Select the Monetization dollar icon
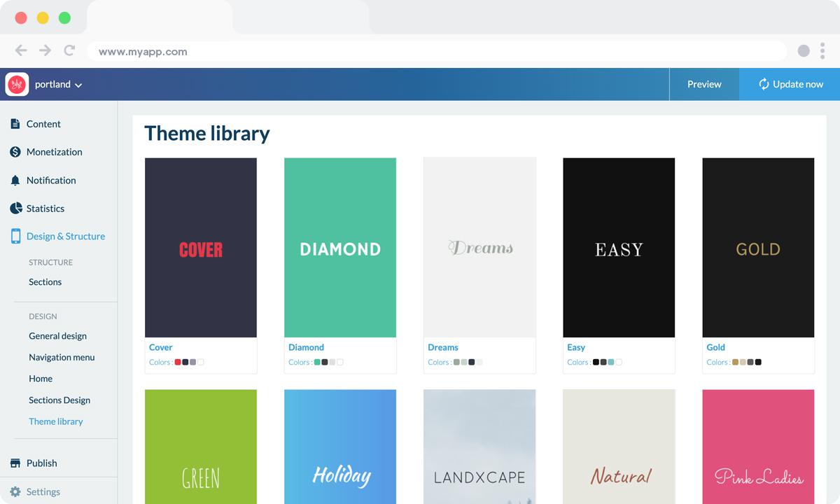840x504 pixels. click(15, 152)
